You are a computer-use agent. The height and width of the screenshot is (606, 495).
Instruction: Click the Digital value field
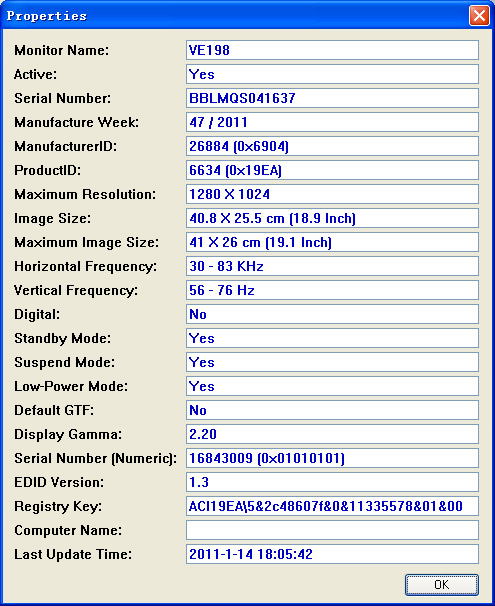(x=332, y=314)
